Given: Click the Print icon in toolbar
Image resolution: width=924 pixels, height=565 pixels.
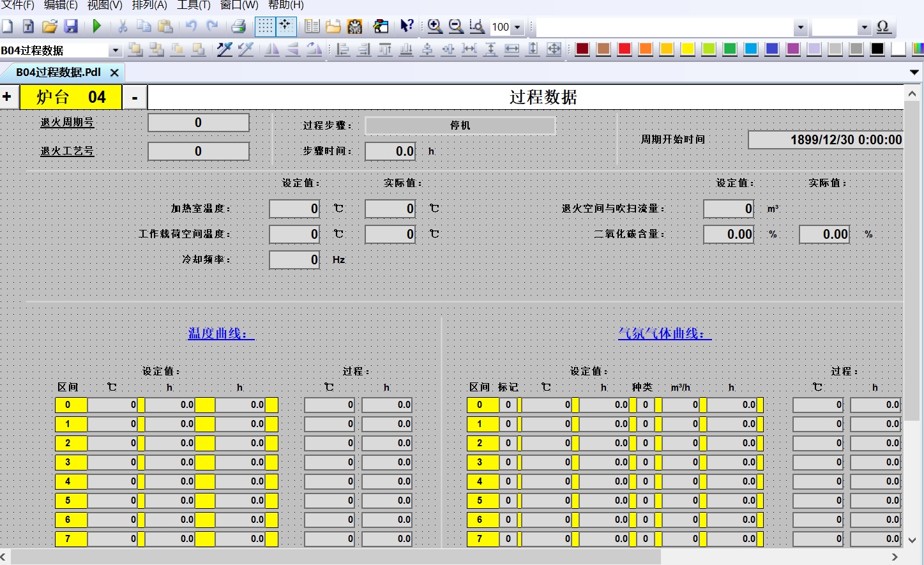Looking at the screenshot, I should pos(238,26).
